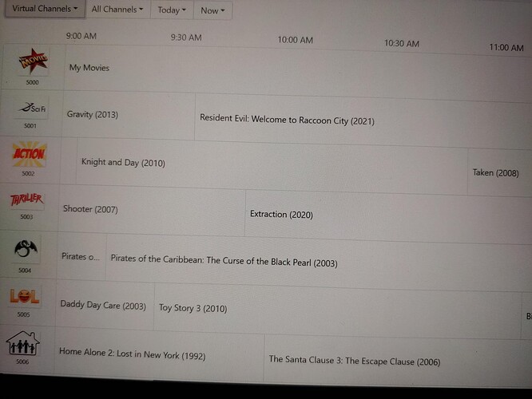The image size is (532, 399).
Task: Click the family house channel logo 5006
Action: pyautogui.click(x=22, y=343)
